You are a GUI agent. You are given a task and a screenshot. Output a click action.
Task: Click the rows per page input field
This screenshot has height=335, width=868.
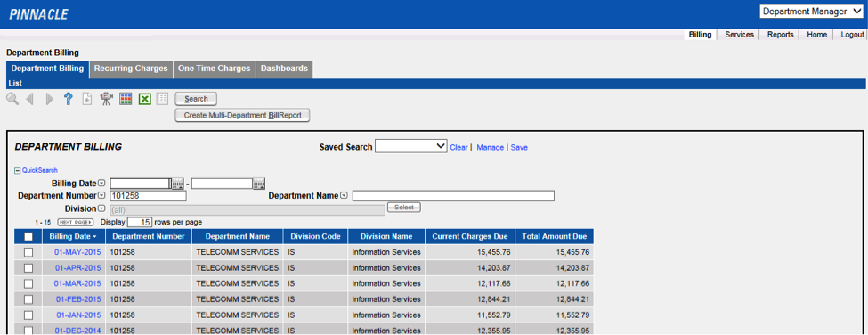coord(140,222)
